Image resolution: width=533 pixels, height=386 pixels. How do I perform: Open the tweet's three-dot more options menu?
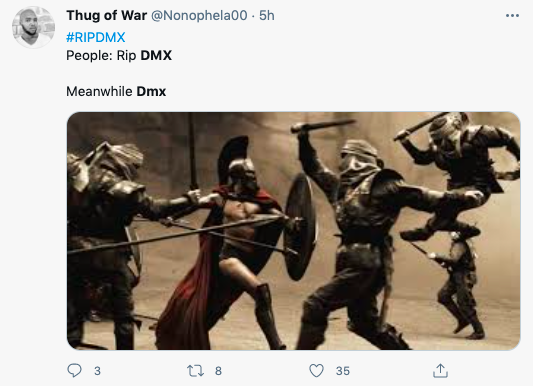(512, 16)
